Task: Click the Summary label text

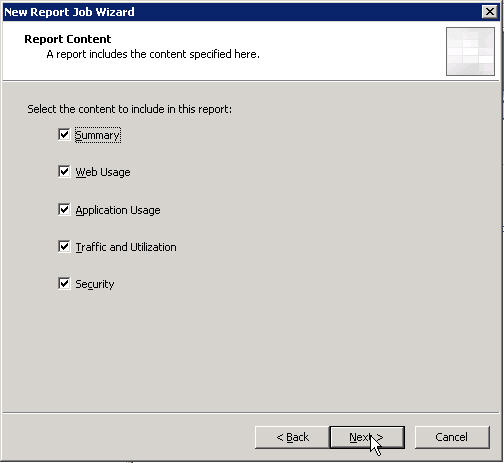Action: pos(97,135)
